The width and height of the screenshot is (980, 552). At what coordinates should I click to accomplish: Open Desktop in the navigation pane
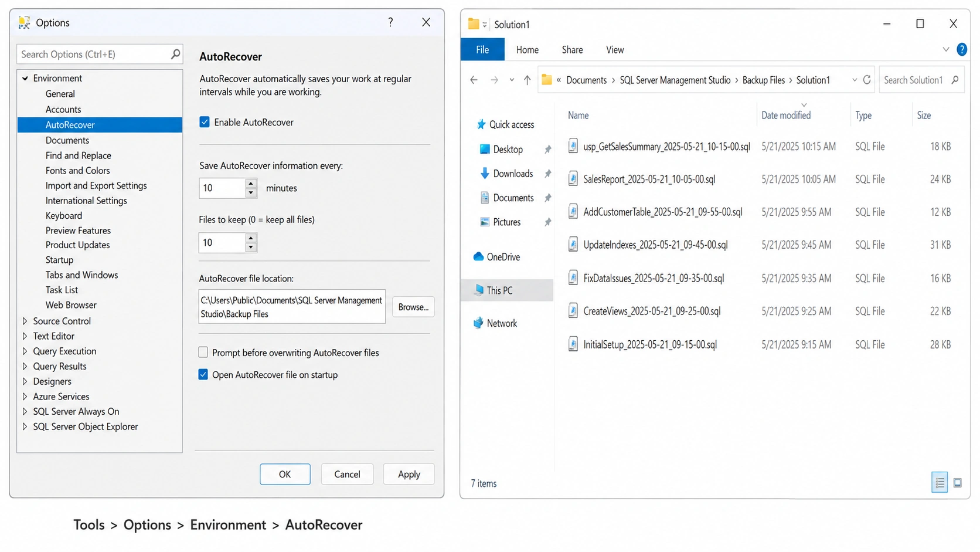501,150
